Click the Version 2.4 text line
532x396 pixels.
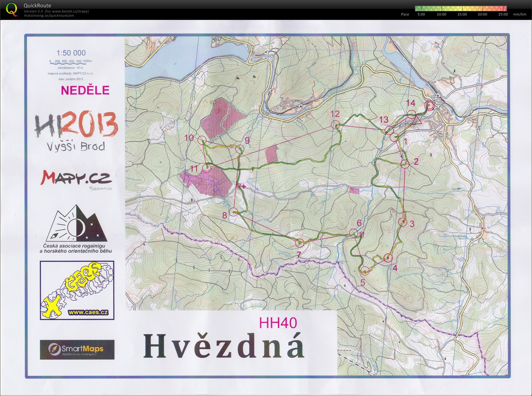click(x=56, y=11)
